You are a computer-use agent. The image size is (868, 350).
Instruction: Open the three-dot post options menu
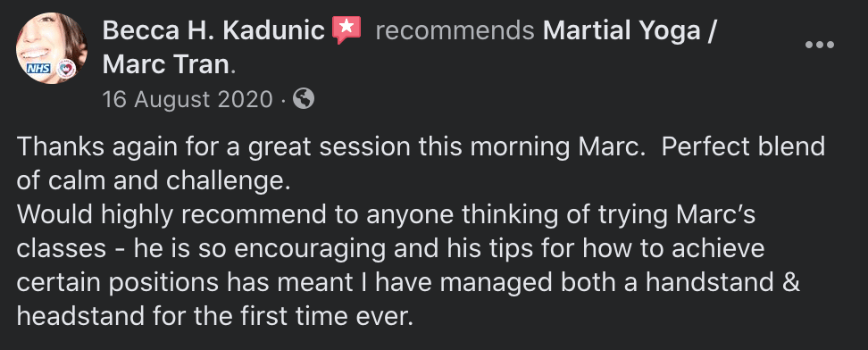tap(819, 46)
